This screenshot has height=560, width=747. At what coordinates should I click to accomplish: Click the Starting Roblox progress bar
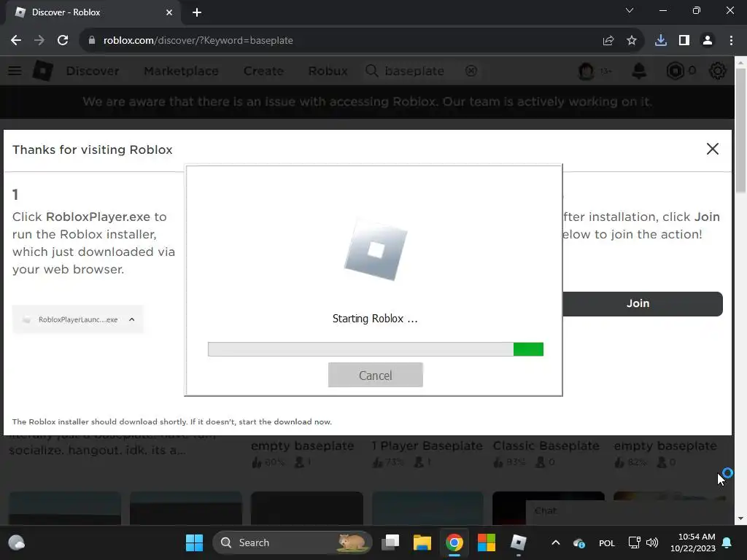(x=376, y=349)
